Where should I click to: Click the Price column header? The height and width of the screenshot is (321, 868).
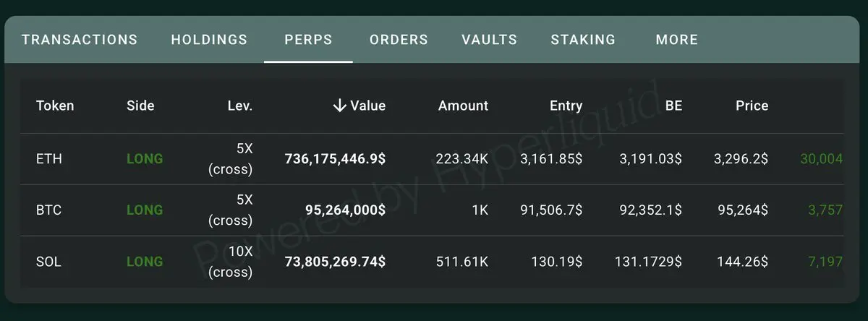coord(752,106)
